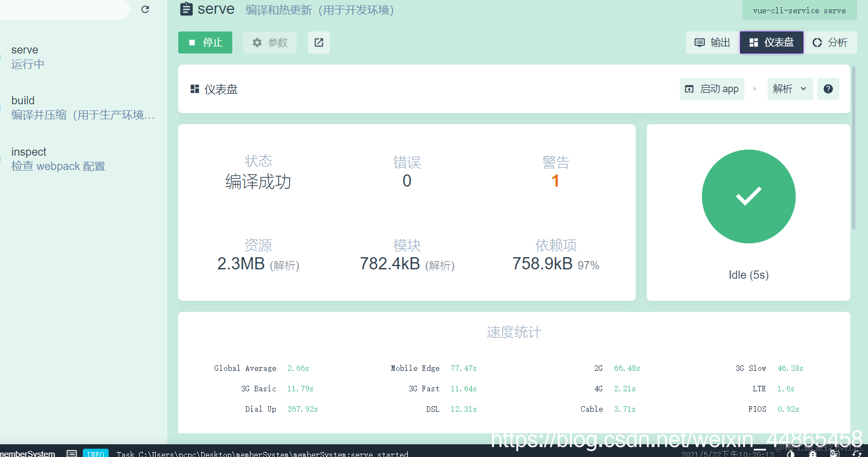This screenshot has width=868, height=457.
Task: Click the 3G Fast 11.64s value
Action: [x=464, y=389]
